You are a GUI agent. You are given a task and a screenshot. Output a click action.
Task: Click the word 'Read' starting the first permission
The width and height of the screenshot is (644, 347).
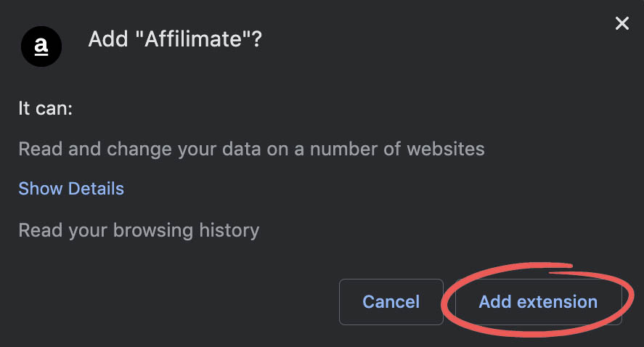40,149
